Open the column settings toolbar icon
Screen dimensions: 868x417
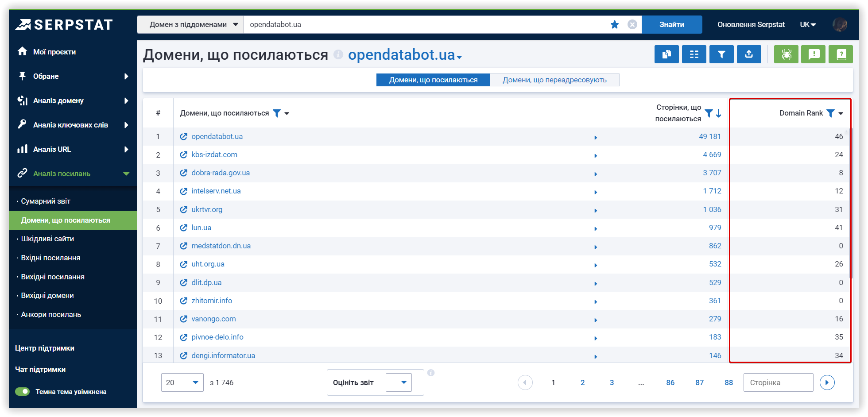point(694,54)
